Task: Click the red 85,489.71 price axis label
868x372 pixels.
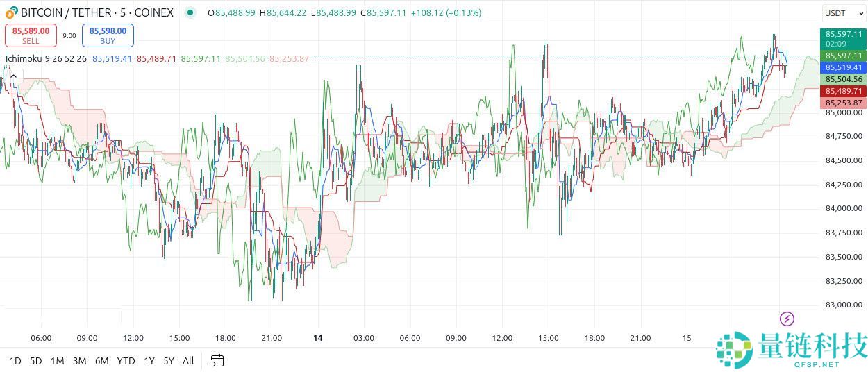Action: [843, 91]
